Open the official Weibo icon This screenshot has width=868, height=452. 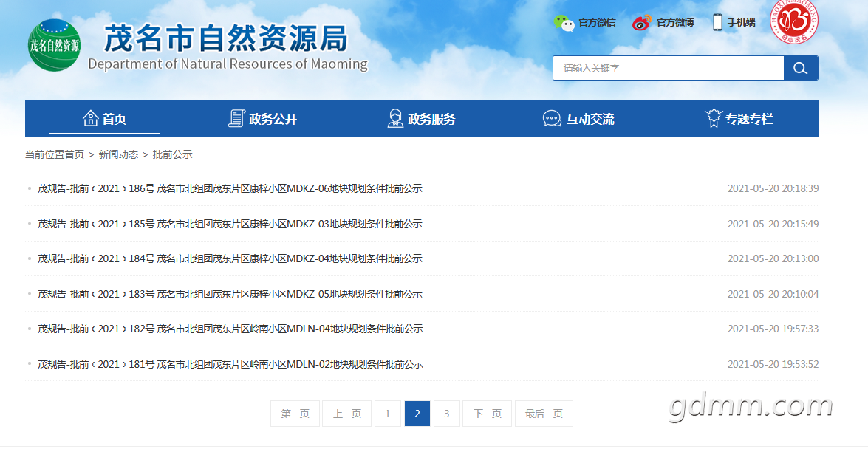click(641, 23)
